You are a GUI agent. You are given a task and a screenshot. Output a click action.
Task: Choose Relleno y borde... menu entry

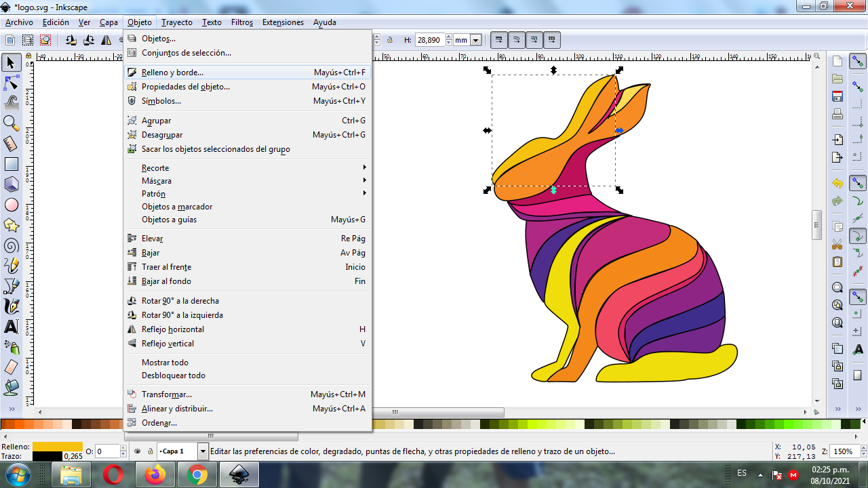(x=248, y=72)
